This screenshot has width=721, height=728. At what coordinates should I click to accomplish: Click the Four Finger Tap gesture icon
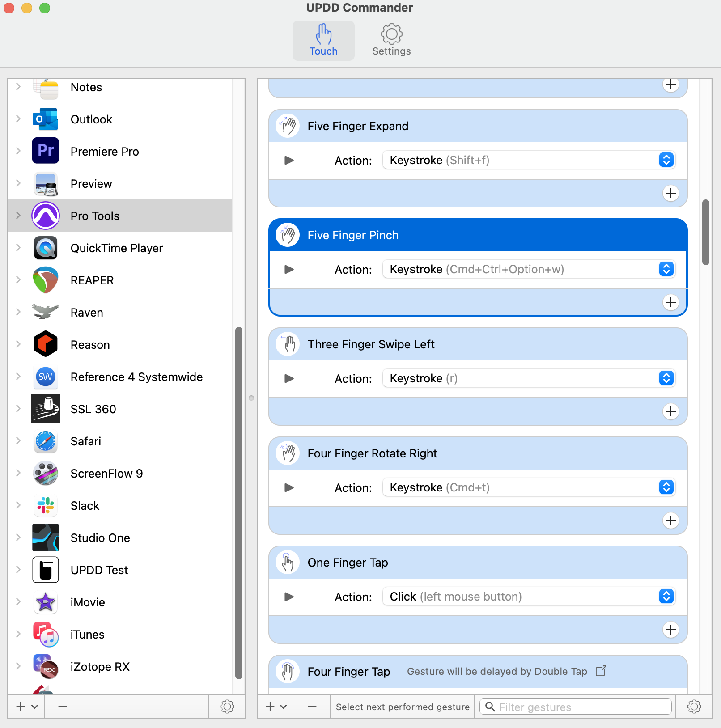pos(288,671)
